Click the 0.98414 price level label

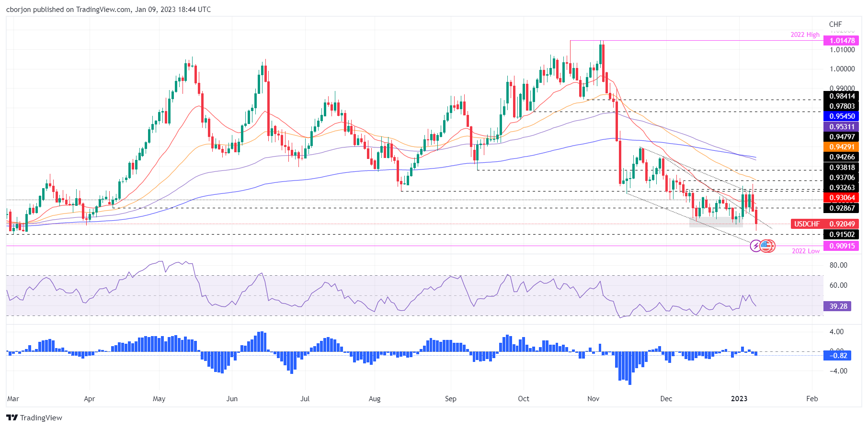point(841,96)
